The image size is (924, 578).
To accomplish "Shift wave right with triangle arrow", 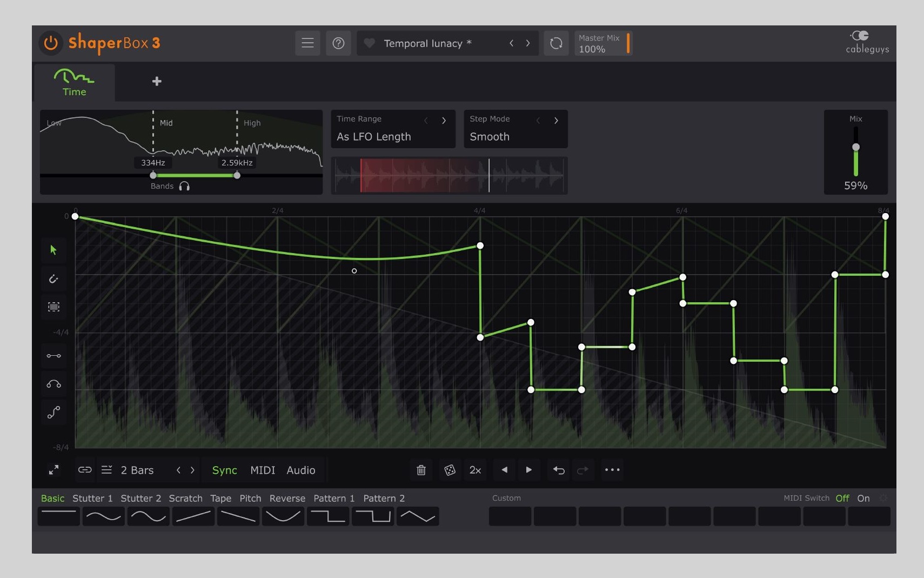I will 529,470.
